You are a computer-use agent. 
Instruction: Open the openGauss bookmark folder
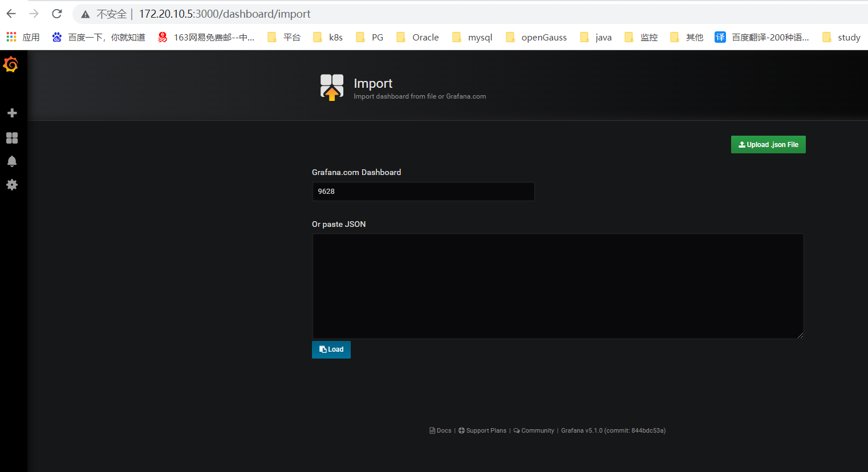point(536,37)
